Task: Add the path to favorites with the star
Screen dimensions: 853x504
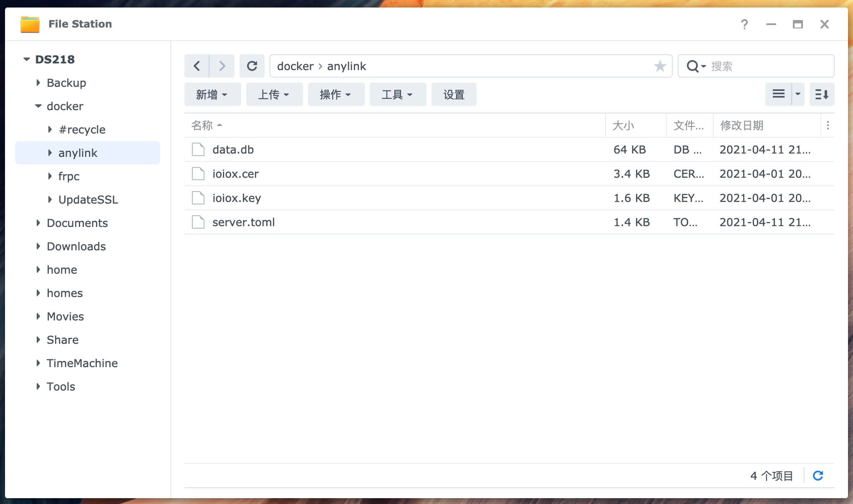Action: [x=660, y=66]
